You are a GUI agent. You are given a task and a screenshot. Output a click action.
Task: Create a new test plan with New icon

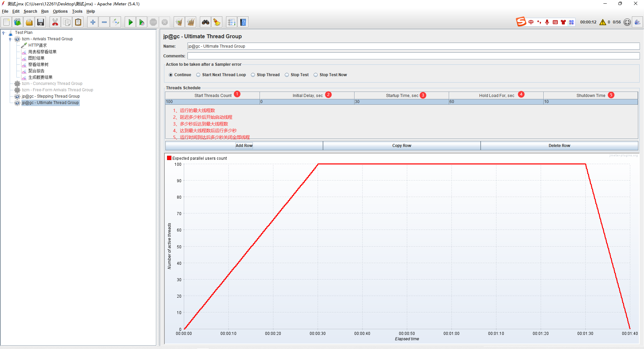tap(6, 22)
